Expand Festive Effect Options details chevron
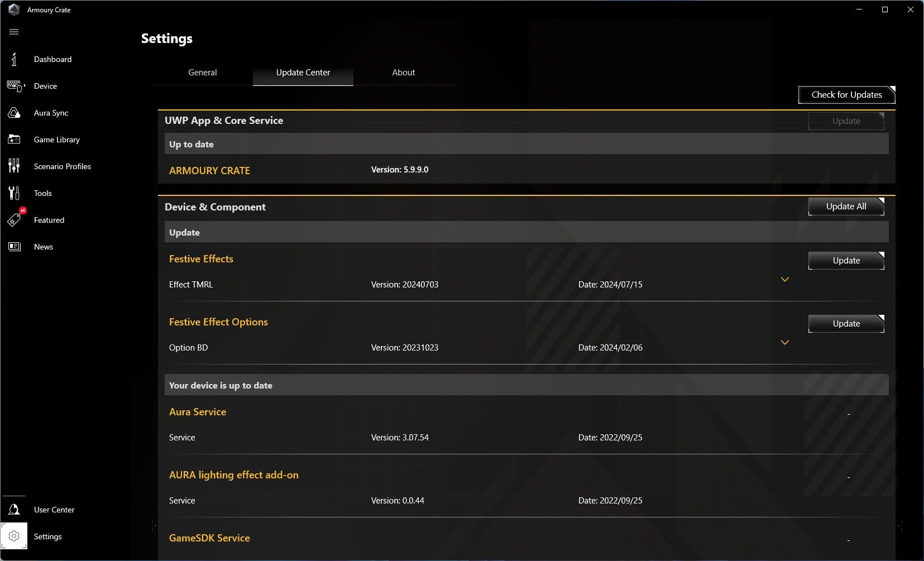The height and width of the screenshot is (561, 924). (x=785, y=343)
